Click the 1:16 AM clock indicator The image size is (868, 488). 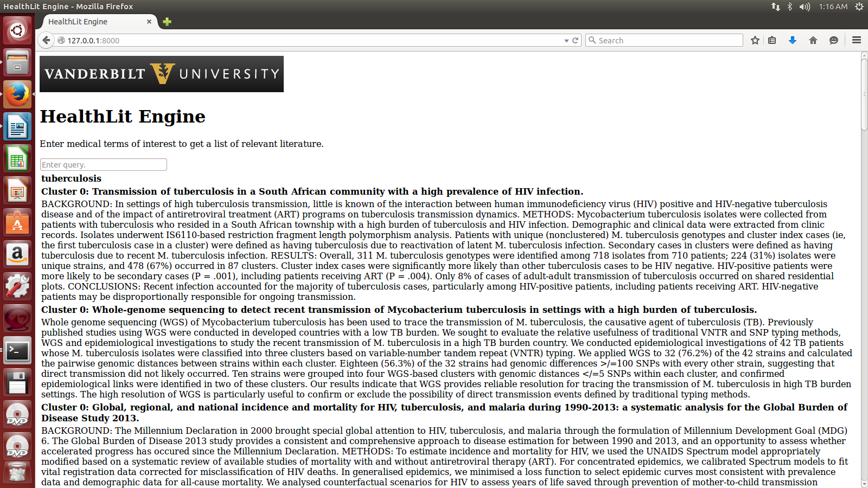[x=833, y=7]
